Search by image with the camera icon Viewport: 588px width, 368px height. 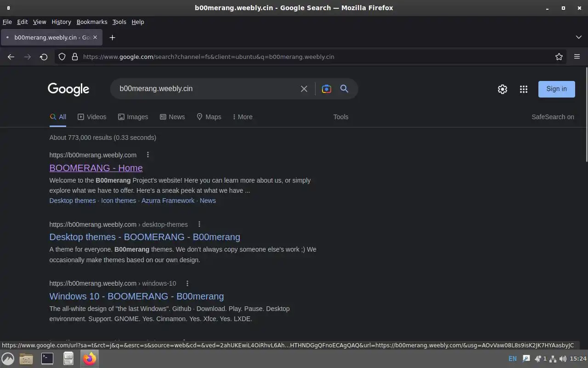click(327, 89)
